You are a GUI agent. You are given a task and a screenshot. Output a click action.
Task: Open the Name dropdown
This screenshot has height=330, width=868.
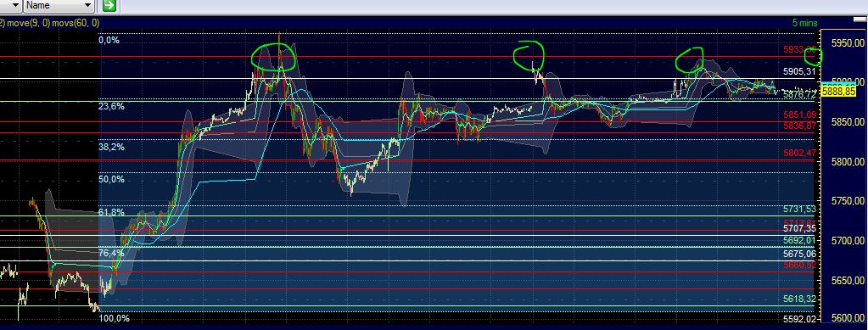(x=59, y=6)
